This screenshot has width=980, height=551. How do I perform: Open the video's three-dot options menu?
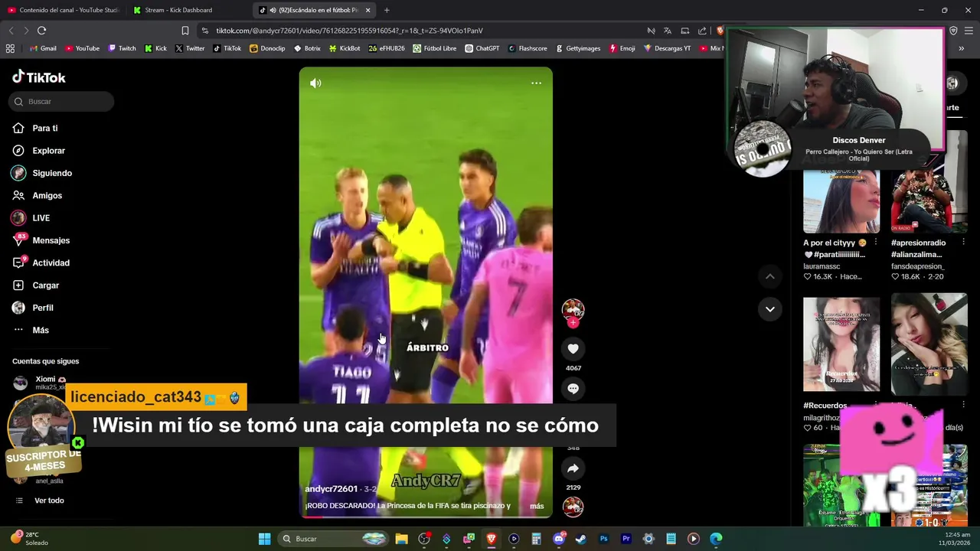(x=536, y=83)
